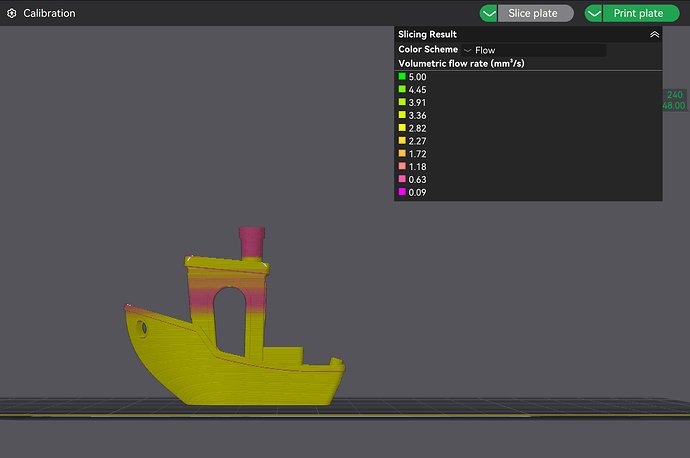Click the Calibration gear icon
Image resolution: width=690 pixels, height=458 pixels.
click(12, 13)
